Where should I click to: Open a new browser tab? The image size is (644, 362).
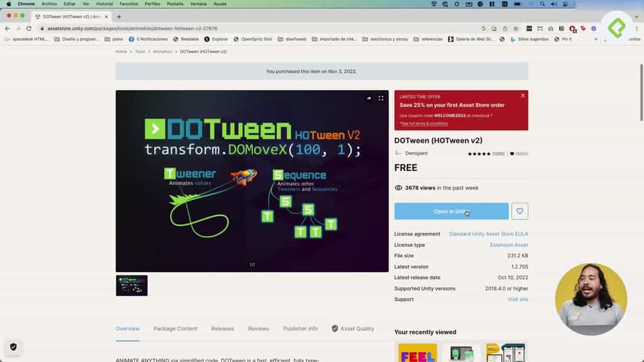[119, 17]
